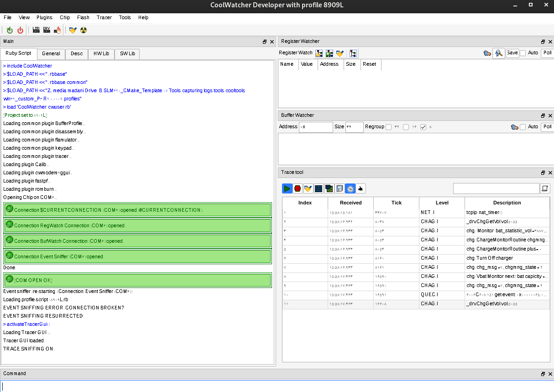
Task: Click Poll button in Buffer Watcher
Action: [x=548, y=127]
